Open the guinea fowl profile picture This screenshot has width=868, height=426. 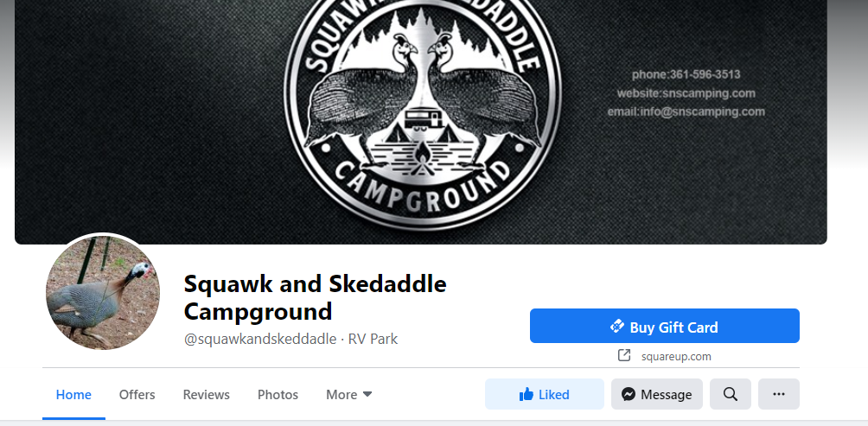[x=103, y=292]
